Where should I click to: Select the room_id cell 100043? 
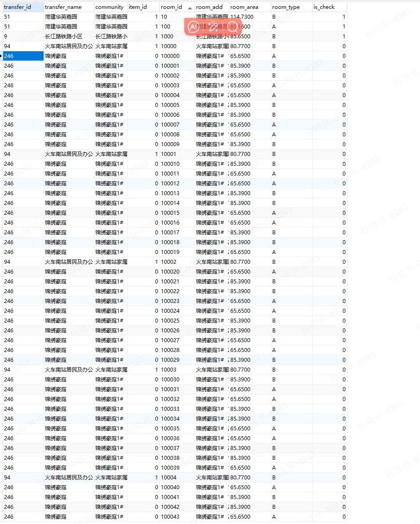pyautogui.click(x=170, y=517)
